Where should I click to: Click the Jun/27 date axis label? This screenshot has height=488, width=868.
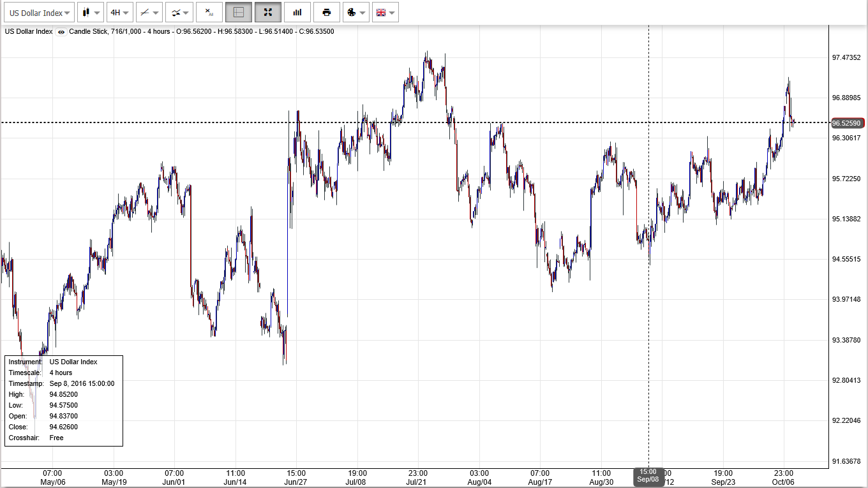[x=296, y=482]
